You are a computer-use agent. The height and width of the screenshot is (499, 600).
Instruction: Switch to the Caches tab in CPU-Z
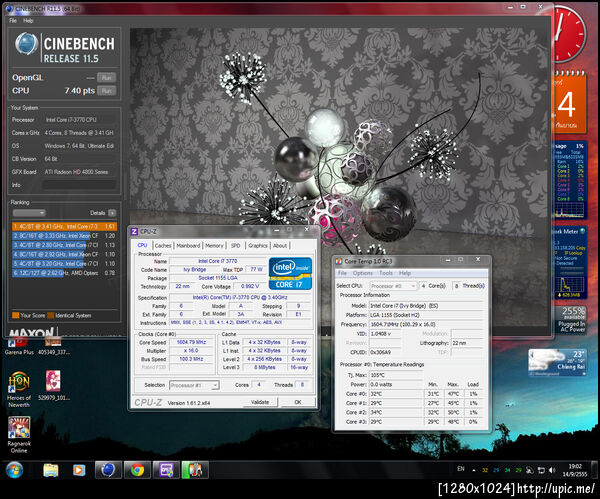pos(163,246)
